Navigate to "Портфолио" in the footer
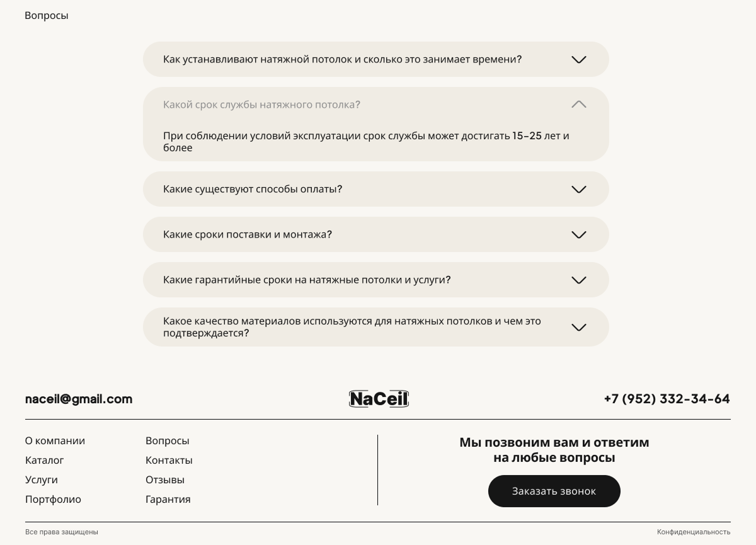This screenshot has height=545, width=756. point(53,499)
